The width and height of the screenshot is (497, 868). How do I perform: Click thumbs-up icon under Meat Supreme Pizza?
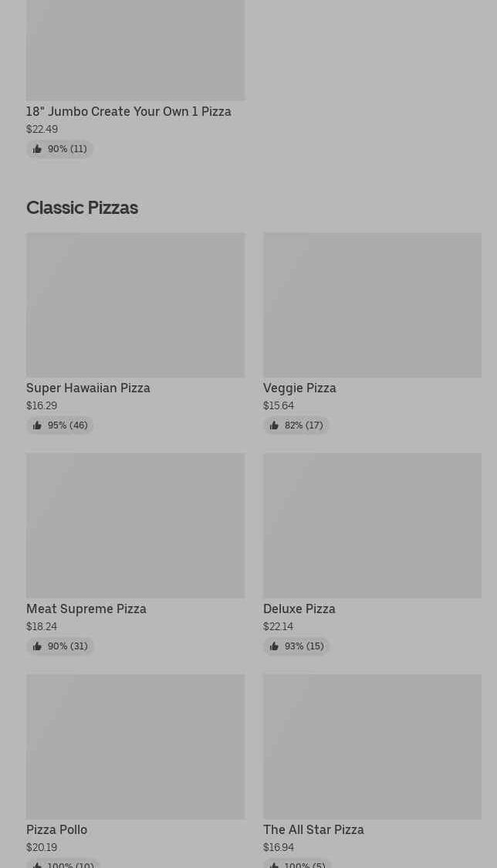37,646
